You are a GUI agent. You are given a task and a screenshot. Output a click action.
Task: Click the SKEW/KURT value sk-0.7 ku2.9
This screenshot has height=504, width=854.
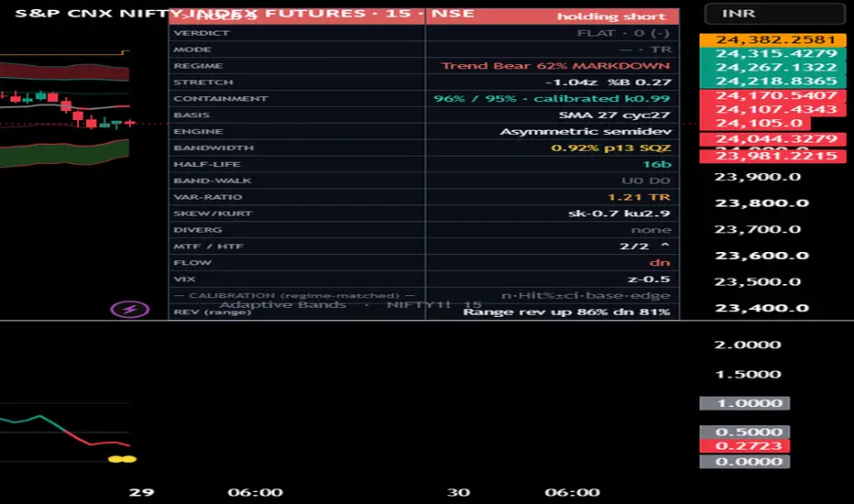click(x=619, y=213)
